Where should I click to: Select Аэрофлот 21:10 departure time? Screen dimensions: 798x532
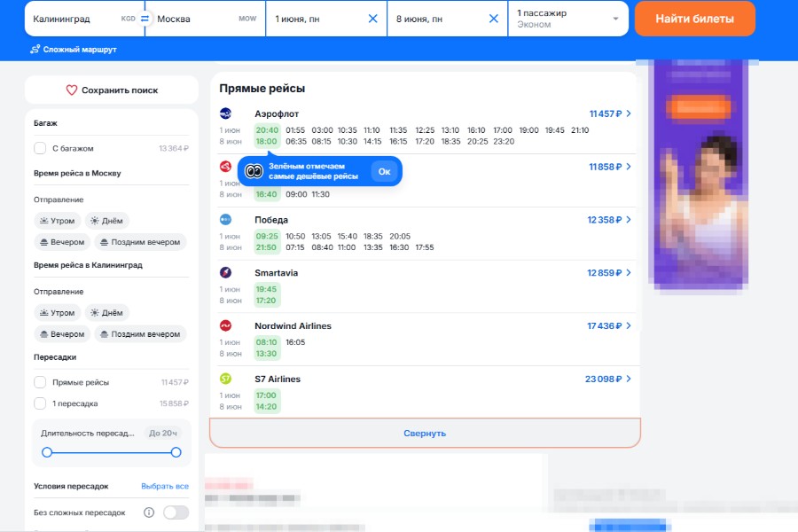580,130
